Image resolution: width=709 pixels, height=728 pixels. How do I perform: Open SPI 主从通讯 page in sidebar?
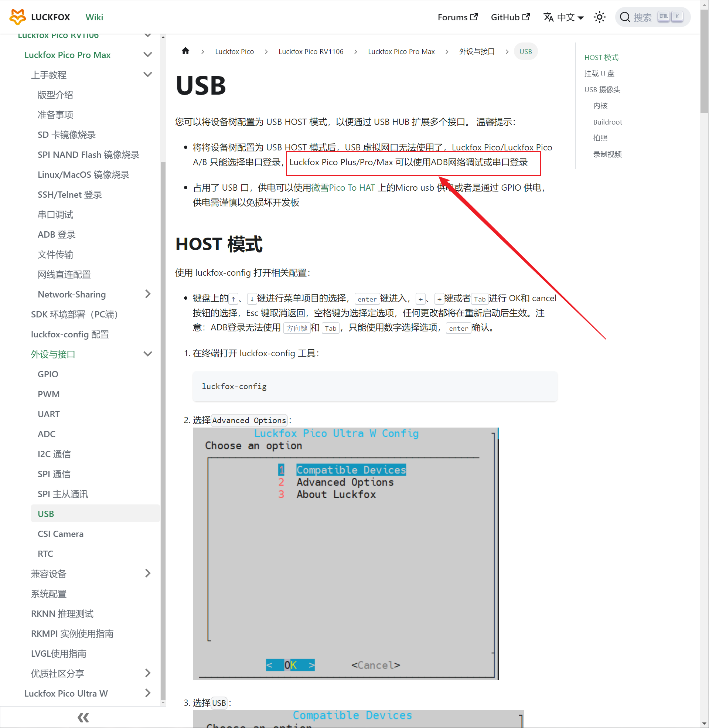[x=63, y=494]
